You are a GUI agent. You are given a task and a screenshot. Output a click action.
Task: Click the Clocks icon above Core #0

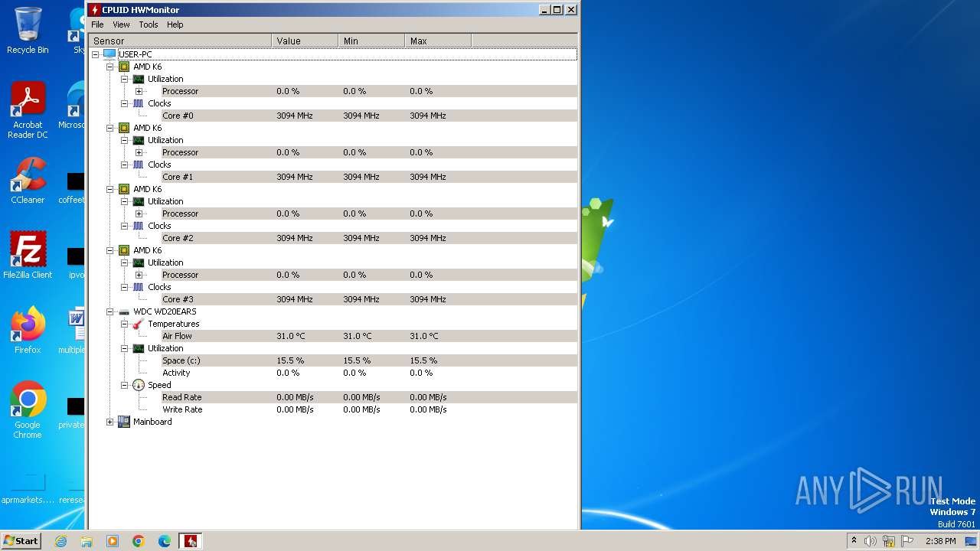coord(139,103)
